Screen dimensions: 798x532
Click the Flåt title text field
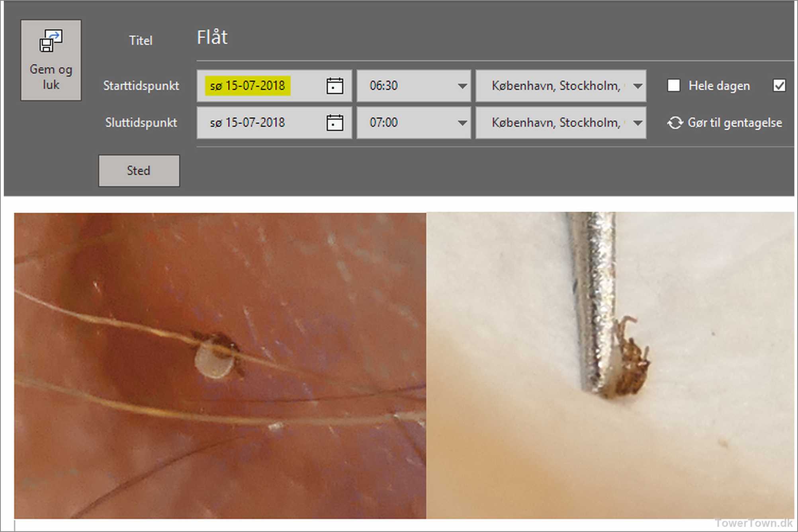click(212, 38)
